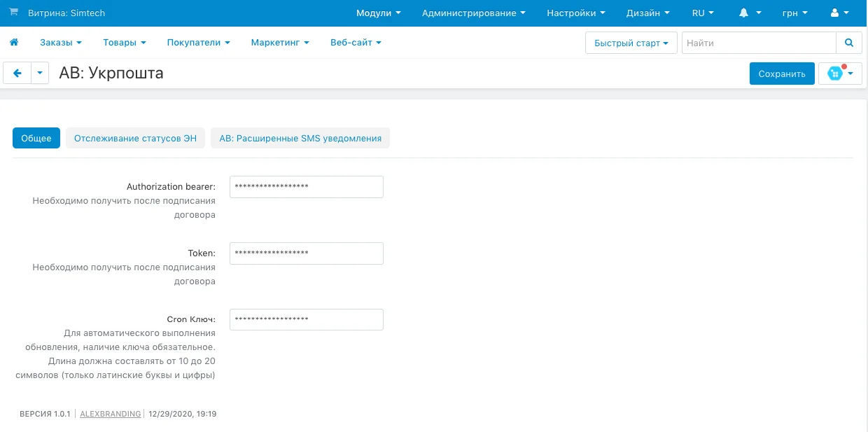868x432 pixels.
Task: Follow the ALEXBRANDING link
Action: (110, 414)
